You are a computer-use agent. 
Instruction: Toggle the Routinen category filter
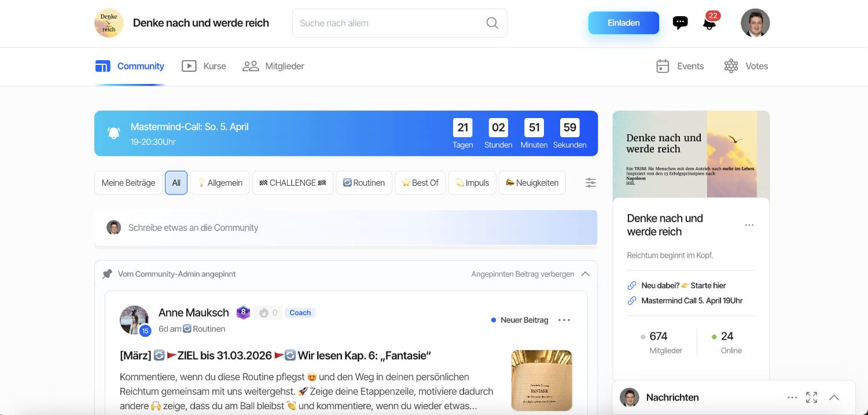click(x=363, y=183)
